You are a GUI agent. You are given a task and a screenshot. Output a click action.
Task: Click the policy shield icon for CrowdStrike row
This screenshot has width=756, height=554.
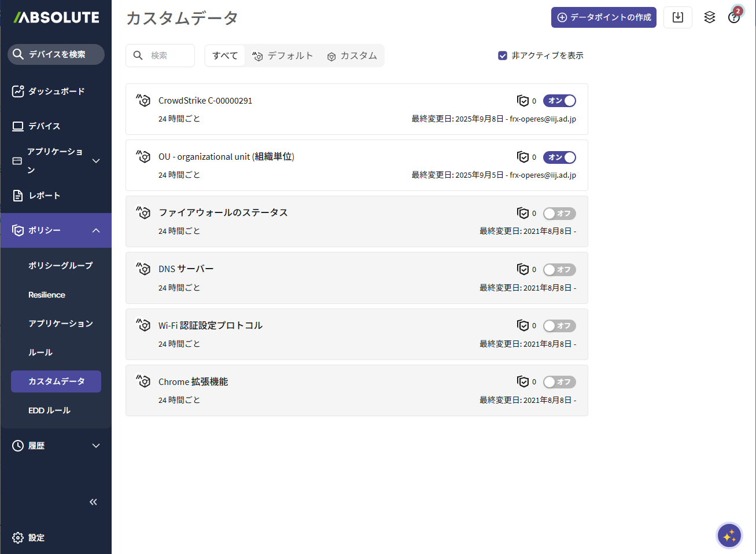tap(523, 101)
